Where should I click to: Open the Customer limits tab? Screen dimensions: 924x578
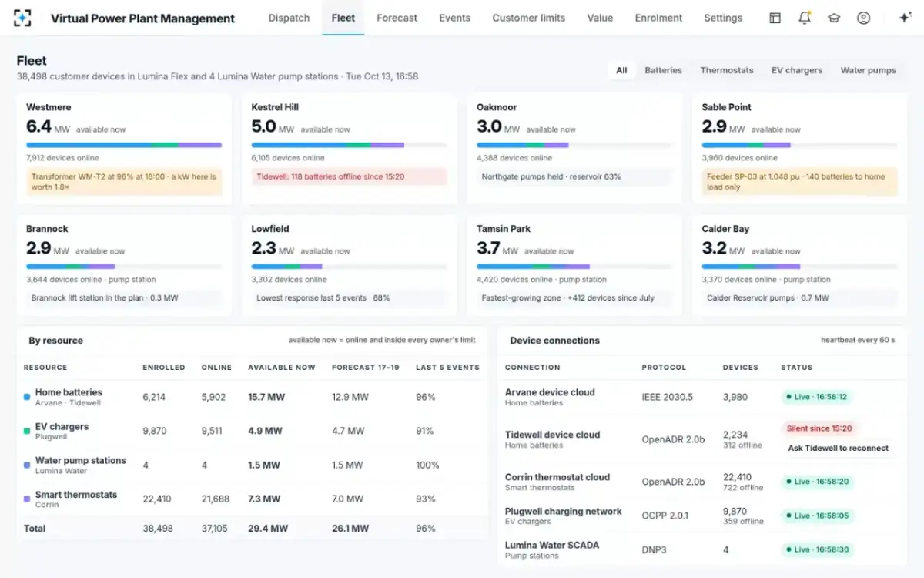pos(528,18)
